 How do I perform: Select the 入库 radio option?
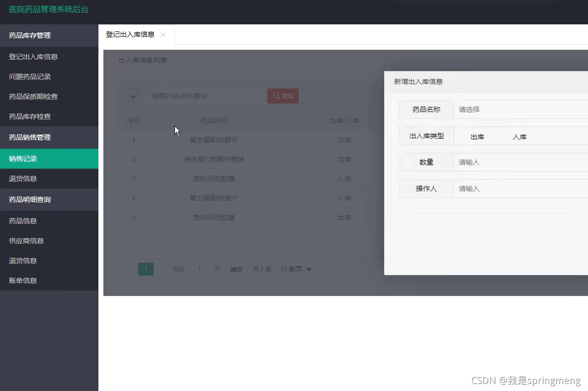click(x=515, y=137)
